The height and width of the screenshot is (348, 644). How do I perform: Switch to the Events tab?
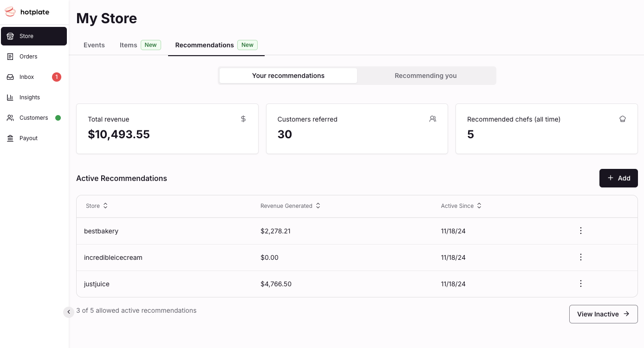pyautogui.click(x=94, y=45)
